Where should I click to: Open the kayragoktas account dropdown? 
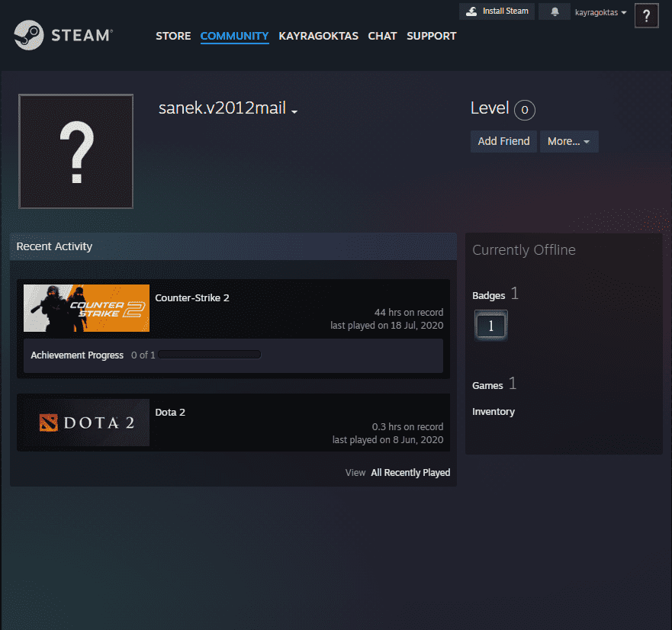point(600,11)
